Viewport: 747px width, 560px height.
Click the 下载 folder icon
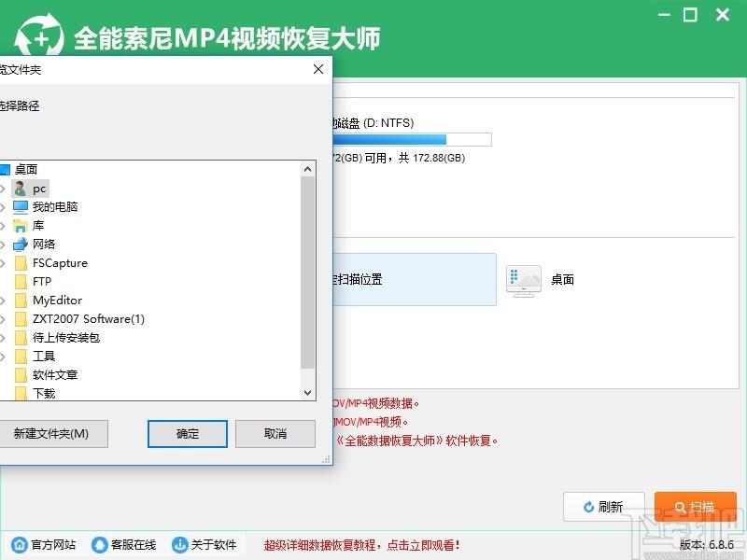tap(21, 393)
